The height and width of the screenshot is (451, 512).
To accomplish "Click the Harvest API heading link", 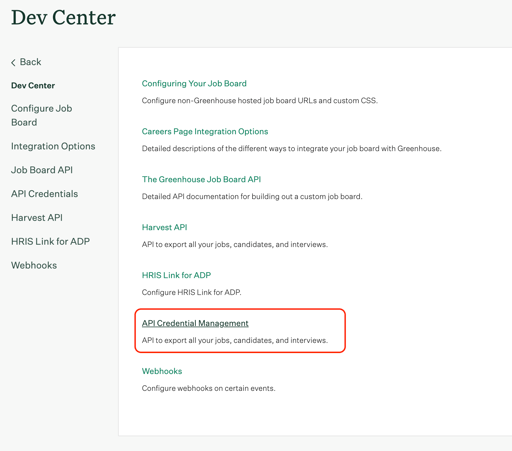I will click(164, 227).
